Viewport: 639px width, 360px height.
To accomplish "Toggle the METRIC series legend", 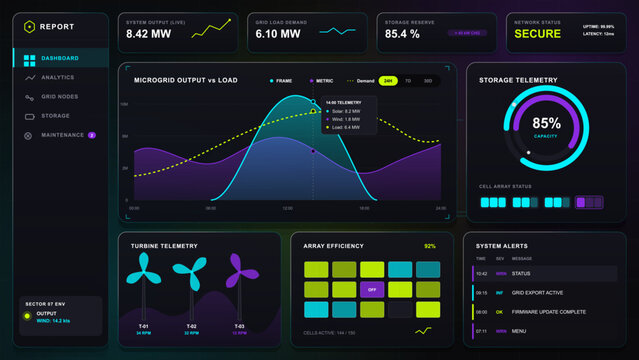I will click(322, 81).
